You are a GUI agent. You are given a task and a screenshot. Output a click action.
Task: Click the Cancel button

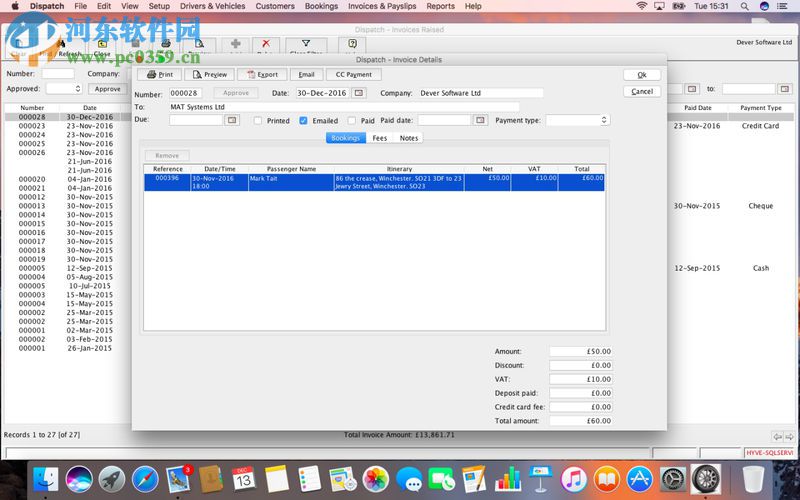pyautogui.click(x=642, y=91)
